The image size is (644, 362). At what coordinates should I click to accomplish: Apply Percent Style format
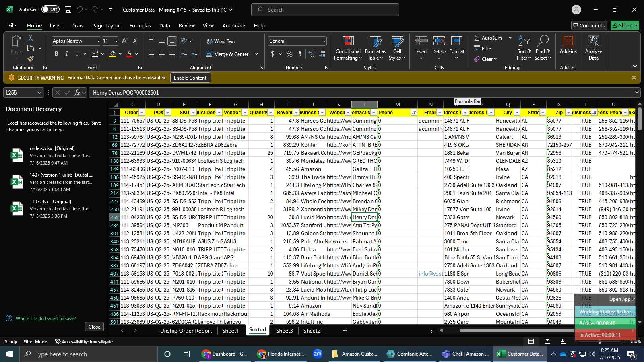[289, 54]
